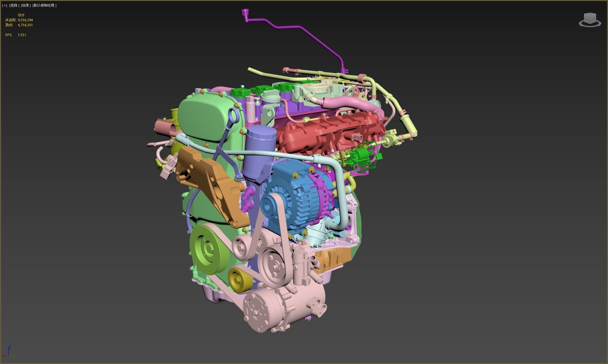Click the FPS statistics readout
The width and height of the screenshot is (608, 364).
16,35
